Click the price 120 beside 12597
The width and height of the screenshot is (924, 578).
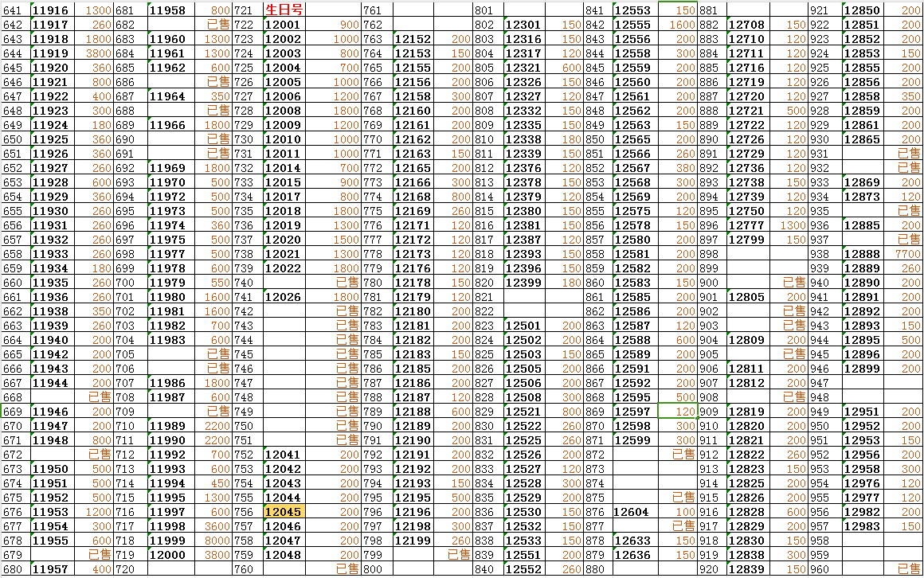(x=678, y=412)
